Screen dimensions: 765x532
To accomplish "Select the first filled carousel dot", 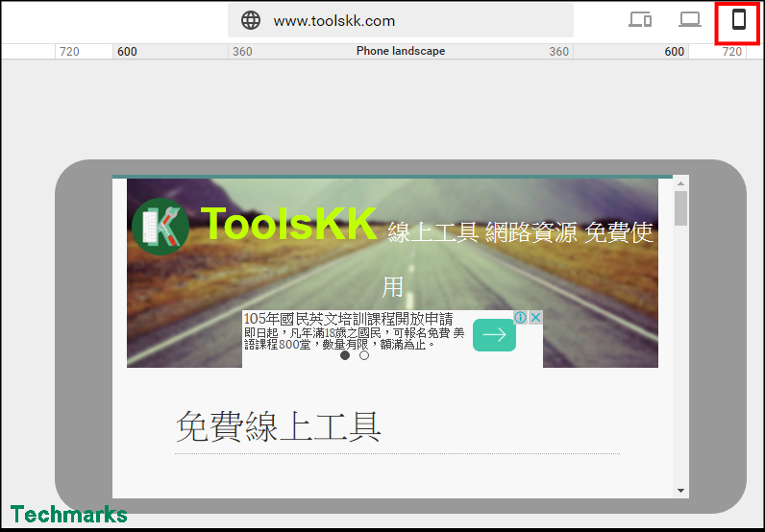I will (345, 355).
